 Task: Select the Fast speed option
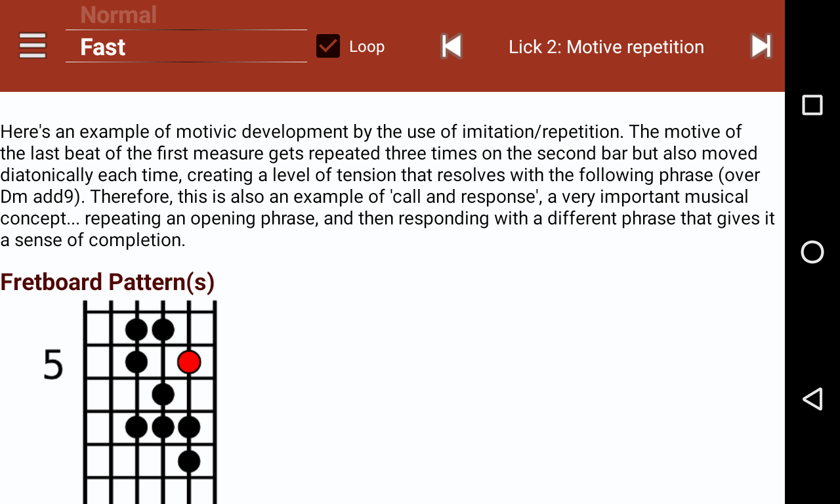tap(102, 47)
